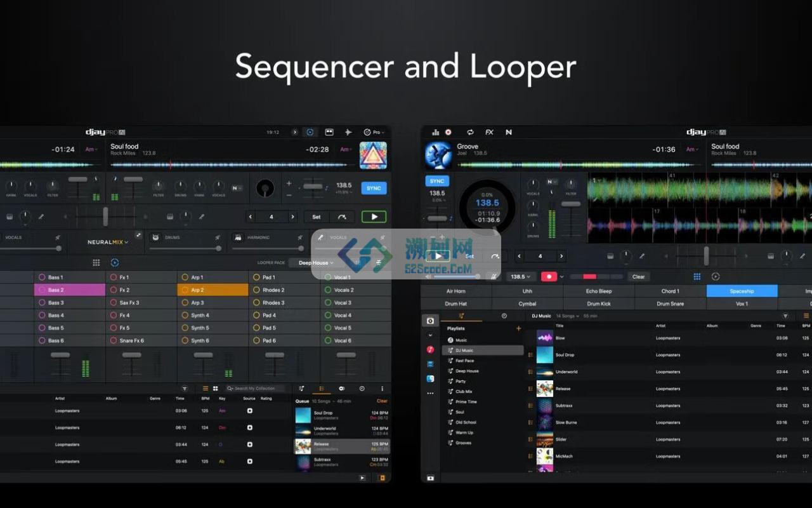812x508 pixels.
Task: Expand the chevron beside the red record button
Action: (561, 277)
